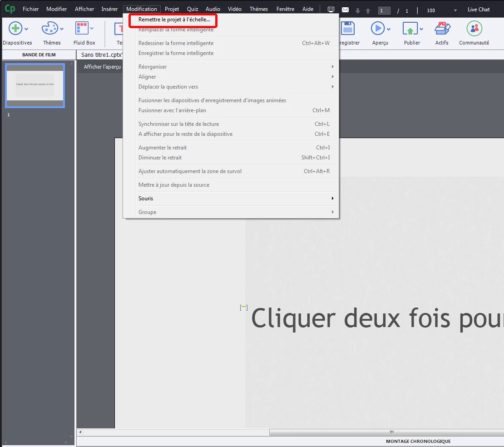This screenshot has width=504, height=447.
Task: Open the Thèmes menu in menu bar
Action: [258, 9]
